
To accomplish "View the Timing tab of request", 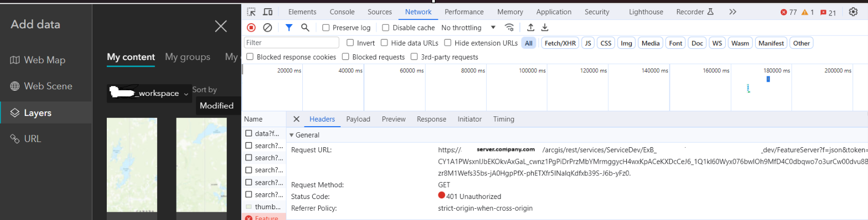I will tap(504, 119).
